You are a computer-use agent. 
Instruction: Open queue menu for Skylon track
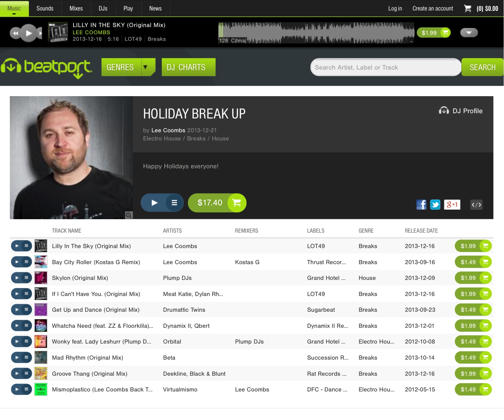click(27, 278)
